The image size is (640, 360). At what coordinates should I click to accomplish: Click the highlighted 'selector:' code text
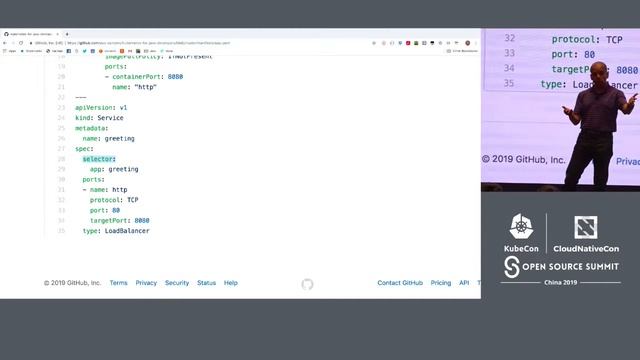(x=99, y=159)
